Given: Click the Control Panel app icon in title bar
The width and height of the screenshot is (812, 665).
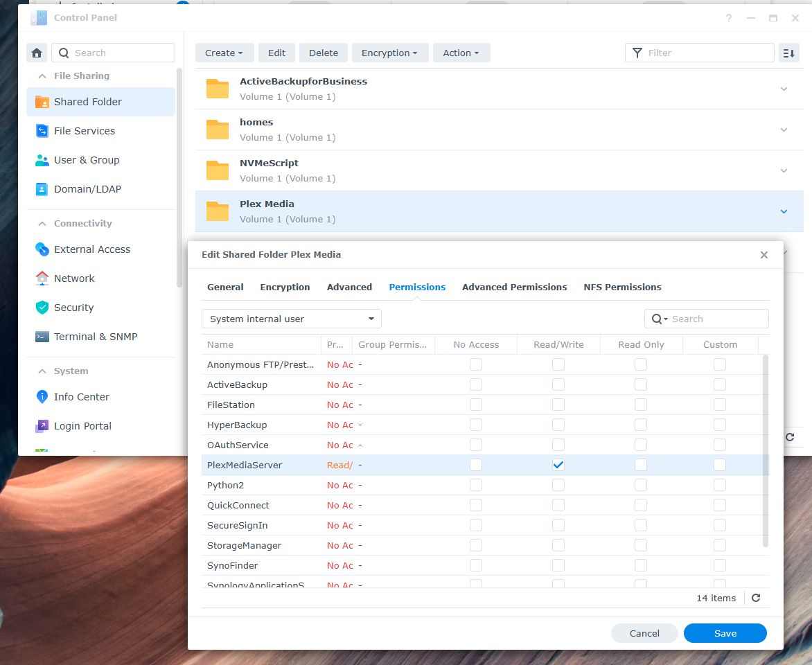Looking at the screenshot, I should click(x=39, y=17).
